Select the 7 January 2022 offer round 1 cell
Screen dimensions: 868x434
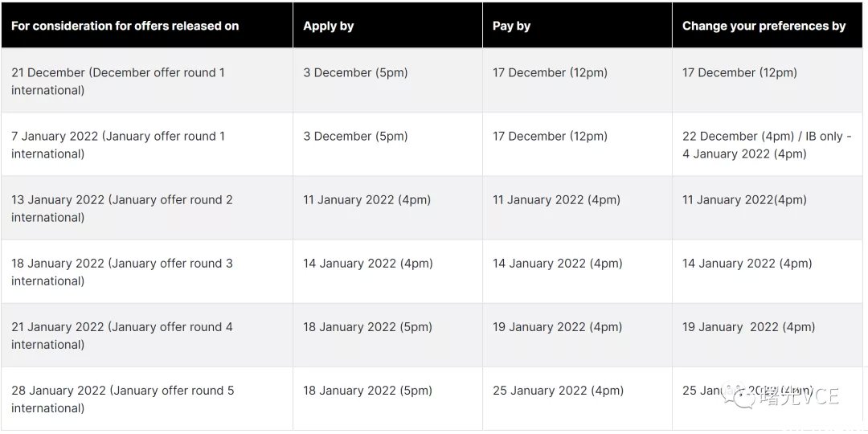[x=147, y=145]
